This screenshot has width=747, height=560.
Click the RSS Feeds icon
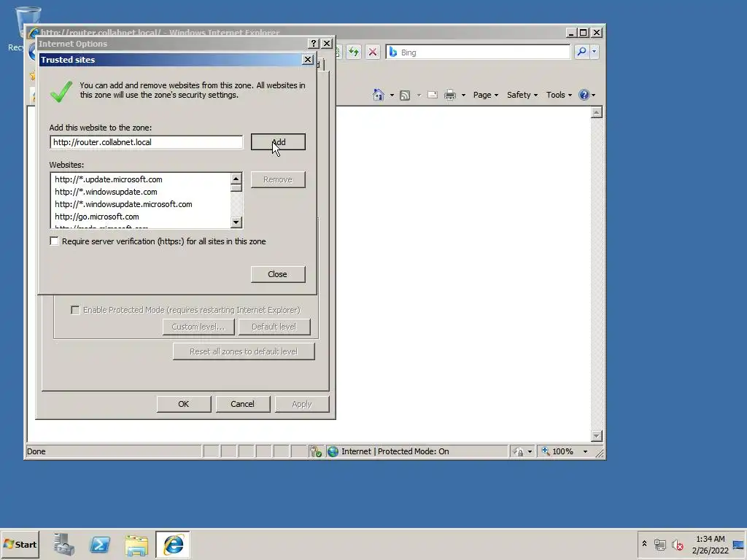(x=405, y=95)
